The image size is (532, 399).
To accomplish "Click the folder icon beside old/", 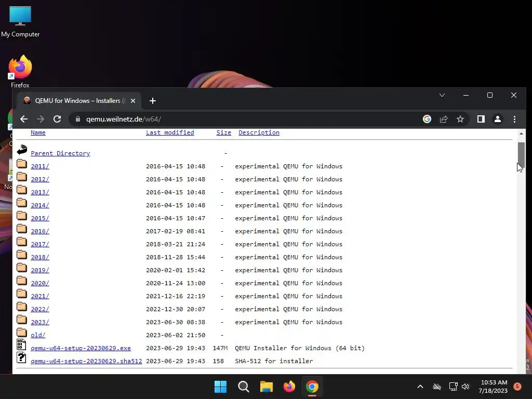I will (x=22, y=332).
